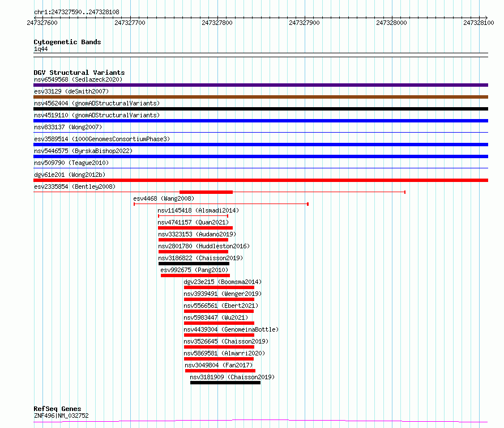The height and width of the screenshot is (428, 504).
Task: Click the black bar under nsv3186822
Action: [194, 264]
